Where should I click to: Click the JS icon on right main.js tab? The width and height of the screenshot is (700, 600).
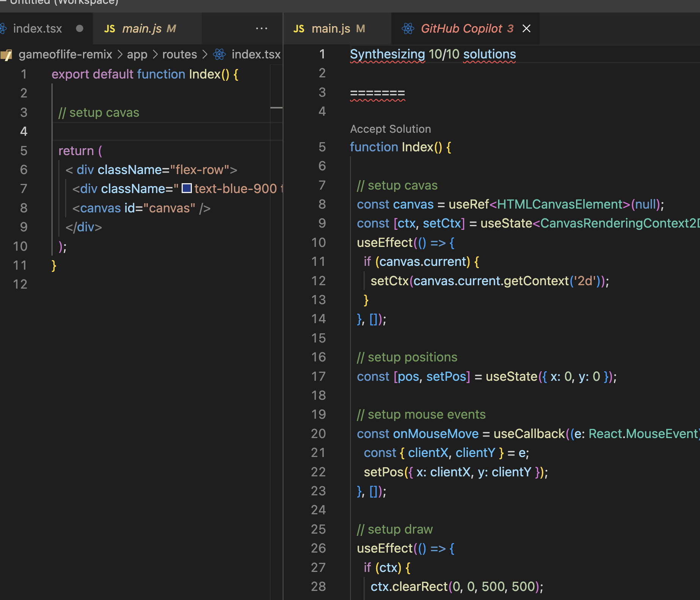[x=299, y=29]
